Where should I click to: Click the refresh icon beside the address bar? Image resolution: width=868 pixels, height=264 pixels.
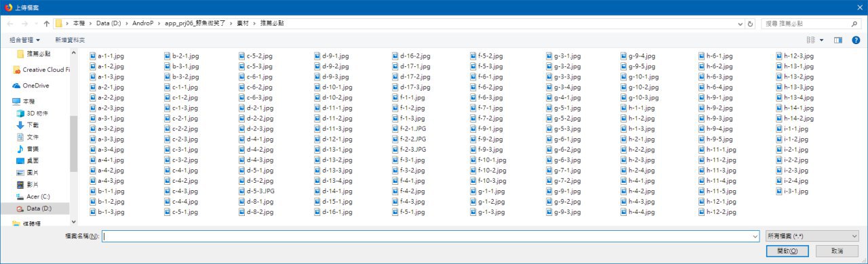(750, 23)
